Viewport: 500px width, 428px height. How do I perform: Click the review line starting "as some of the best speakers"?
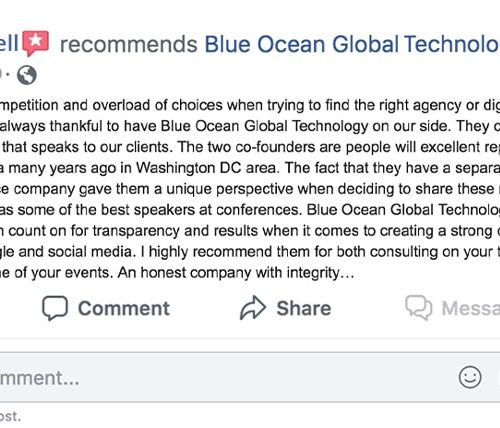tap(250, 210)
